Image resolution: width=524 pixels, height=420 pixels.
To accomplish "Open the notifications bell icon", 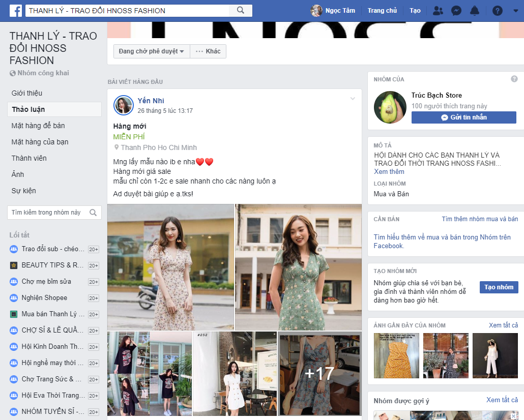I will [475, 11].
